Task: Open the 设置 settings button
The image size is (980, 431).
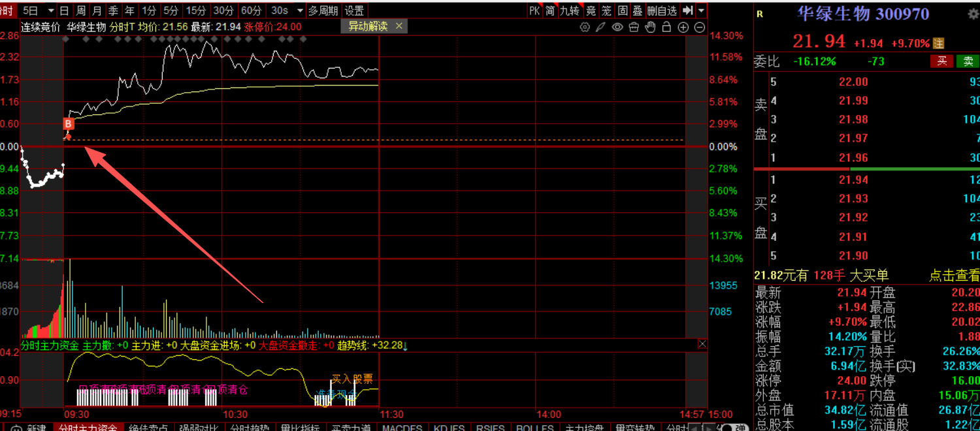Action: (x=354, y=10)
